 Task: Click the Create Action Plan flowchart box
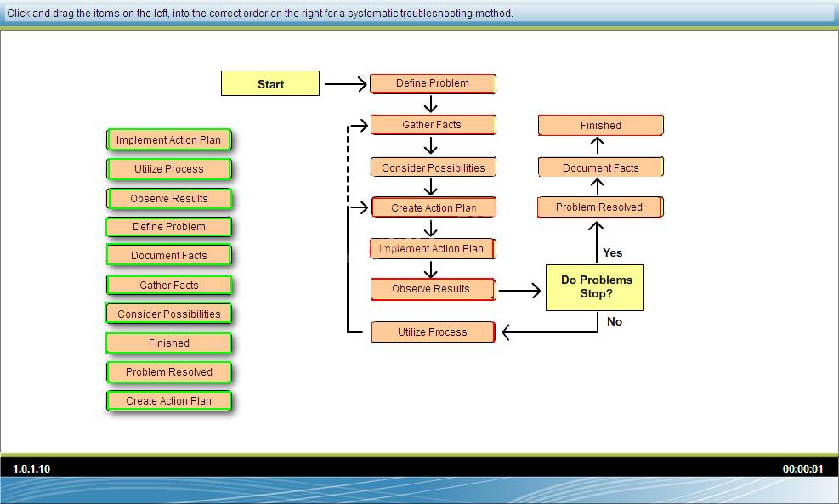pyautogui.click(x=433, y=207)
